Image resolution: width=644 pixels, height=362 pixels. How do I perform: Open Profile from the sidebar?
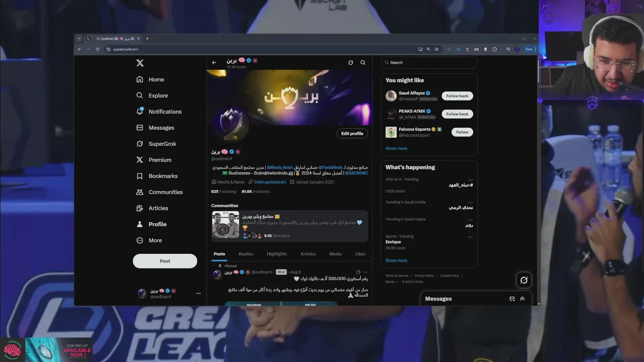[151, 224]
